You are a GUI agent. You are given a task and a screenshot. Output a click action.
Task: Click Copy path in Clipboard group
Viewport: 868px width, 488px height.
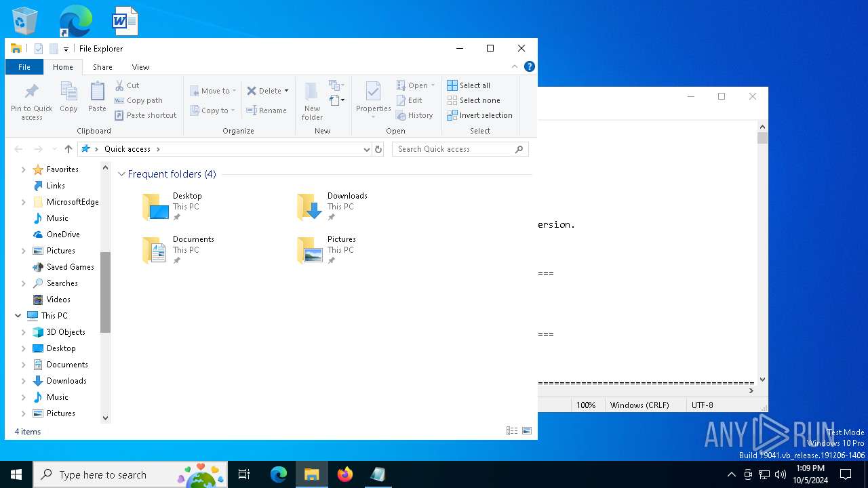pos(138,100)
